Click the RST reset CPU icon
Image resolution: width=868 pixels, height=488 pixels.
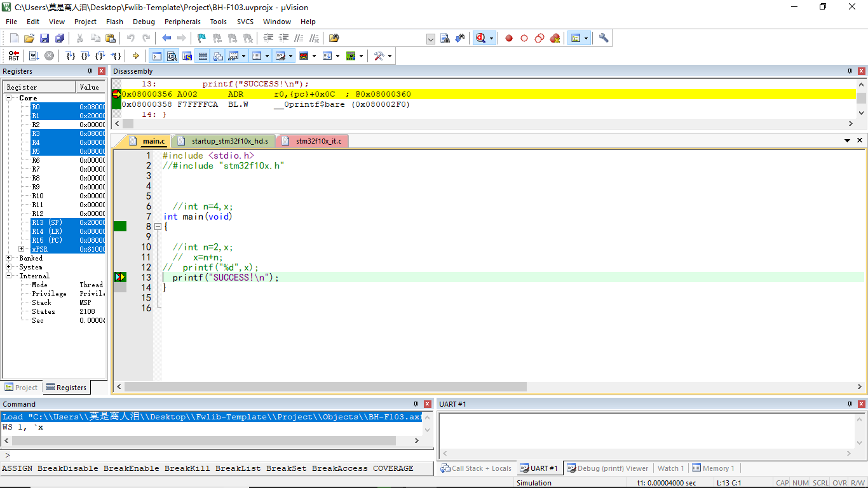(14, 56)
